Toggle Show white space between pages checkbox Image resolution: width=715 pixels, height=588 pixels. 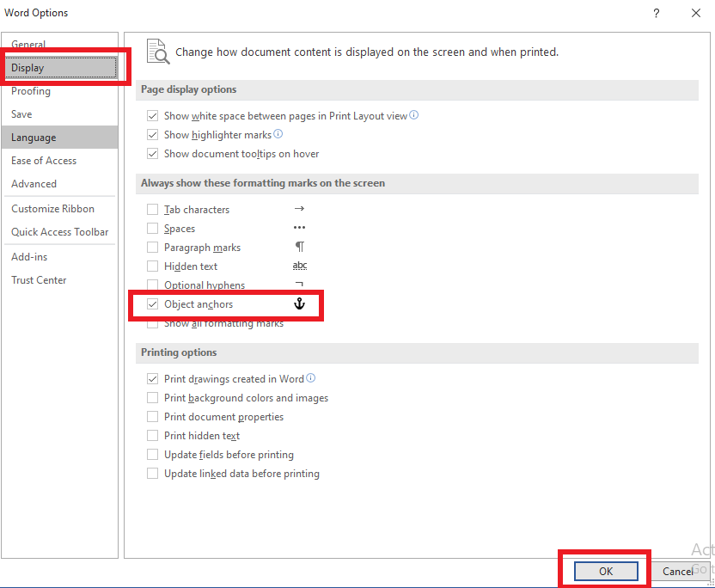[152, 116]
